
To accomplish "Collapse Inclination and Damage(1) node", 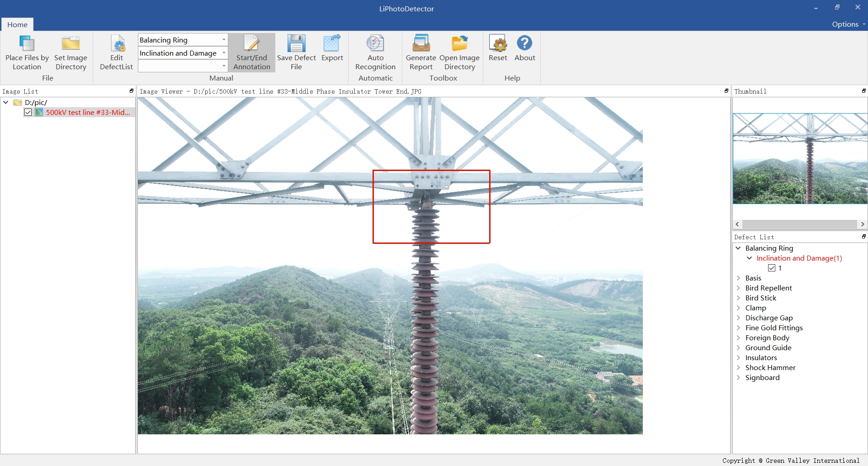I will coord(749,258).
